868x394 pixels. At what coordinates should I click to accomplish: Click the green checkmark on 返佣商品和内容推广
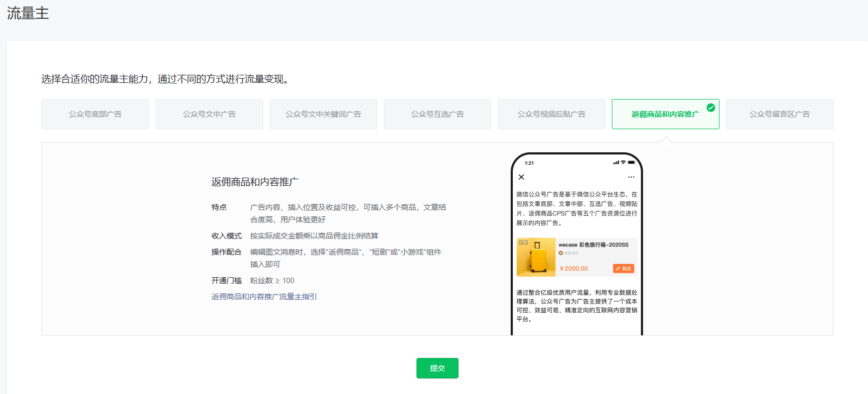(x=711, y=108)
